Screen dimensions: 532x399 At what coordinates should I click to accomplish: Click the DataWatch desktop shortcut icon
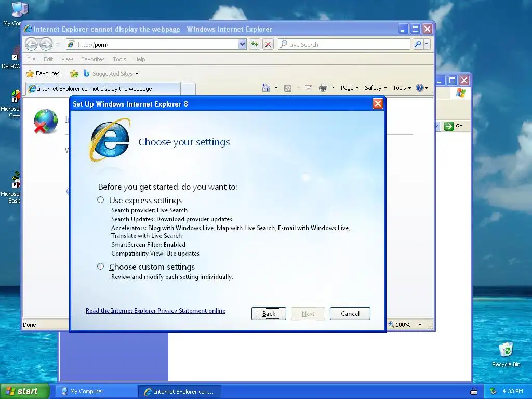(16, 54)
